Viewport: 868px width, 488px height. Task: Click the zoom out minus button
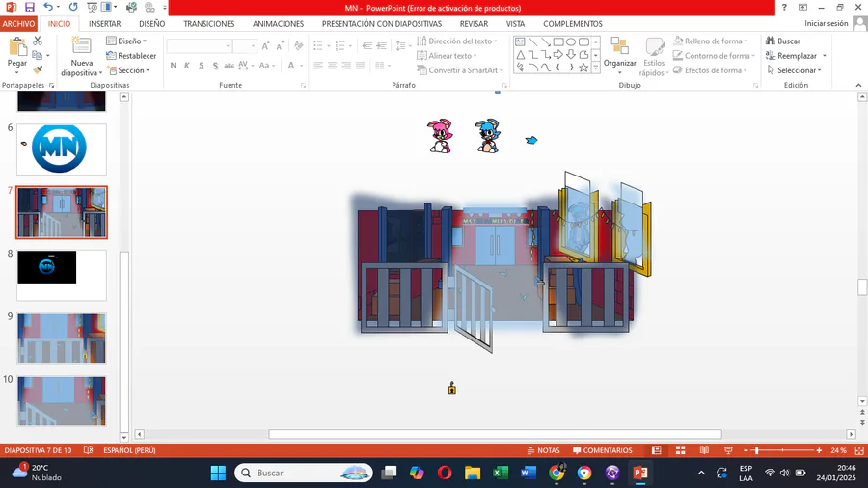(746, 450)
